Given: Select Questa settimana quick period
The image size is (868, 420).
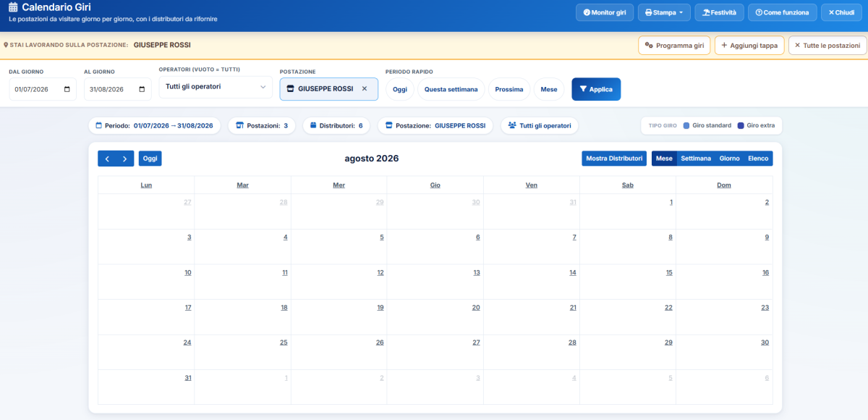Looking at the screenshot, I should pyautogui.click(x=451, y=89).
